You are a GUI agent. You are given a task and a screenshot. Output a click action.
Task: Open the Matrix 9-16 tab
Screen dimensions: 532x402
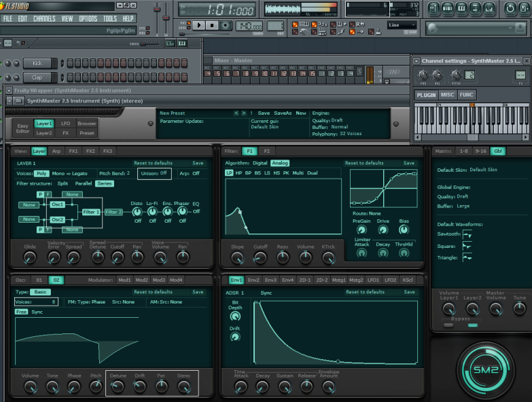tap(480, 151)
